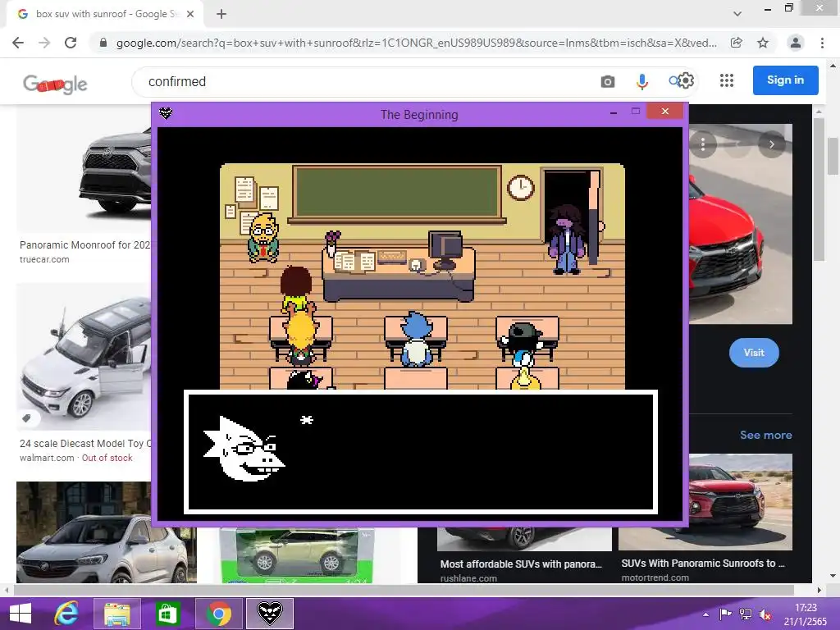
Task: Click the muted volume tray icon
Action: point(765,615)
